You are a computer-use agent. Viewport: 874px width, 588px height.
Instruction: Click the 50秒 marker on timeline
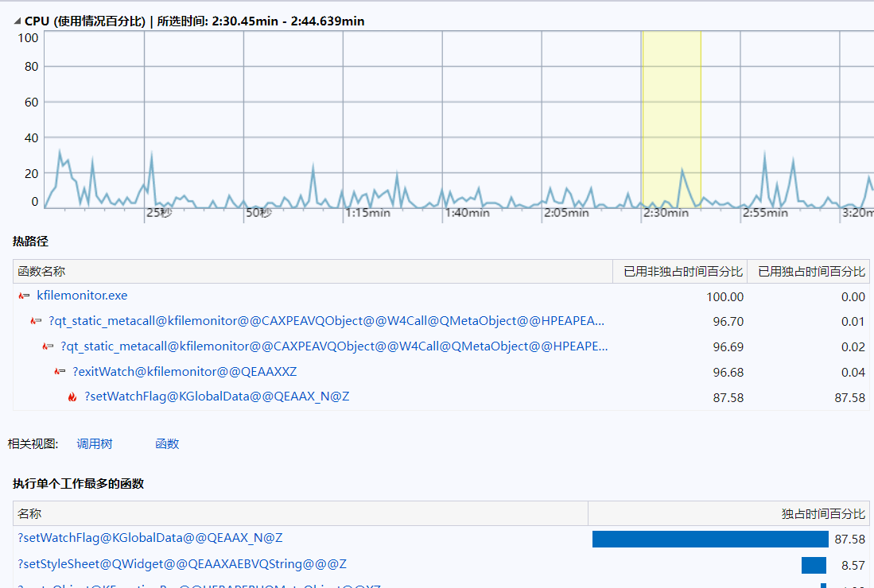258,213
